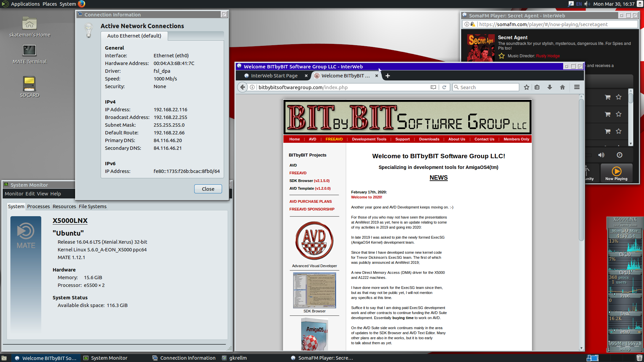The image size is (644, 362).
Task: Open the Monitor menu in System Monitor
Action: tap(14, 194)
